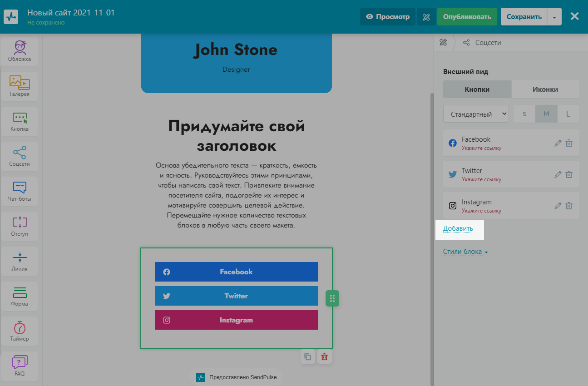This screenshot has height=386, width=588.
Task: Click the Предоставлено SendPulse badge
Action: tap(237, 377)
